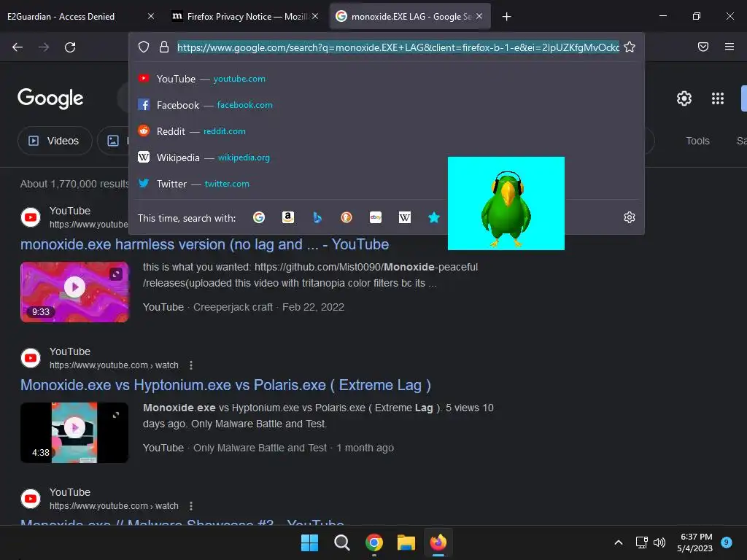Search bookmarks with the blue star icon

click(433, 217)
